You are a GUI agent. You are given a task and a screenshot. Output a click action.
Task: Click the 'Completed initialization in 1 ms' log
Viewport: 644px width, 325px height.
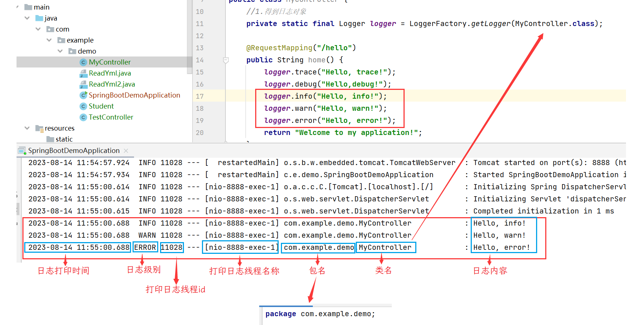click(543, 211)
